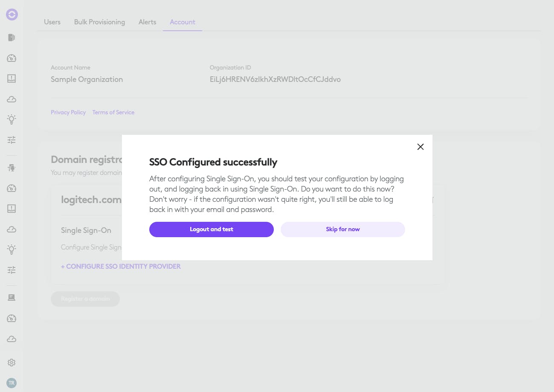Click the Logitech Sync logo icon

tap(12, 15)
